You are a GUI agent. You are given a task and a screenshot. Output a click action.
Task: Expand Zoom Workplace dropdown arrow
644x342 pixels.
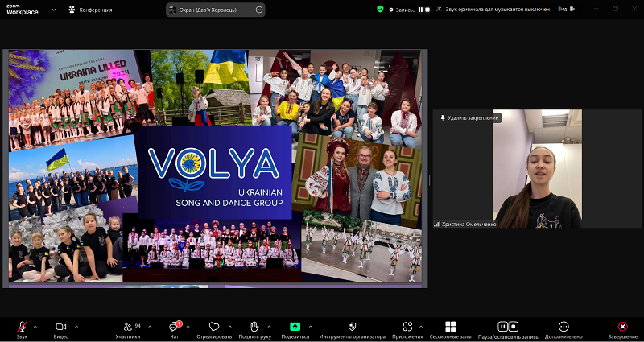pos(53,10)
